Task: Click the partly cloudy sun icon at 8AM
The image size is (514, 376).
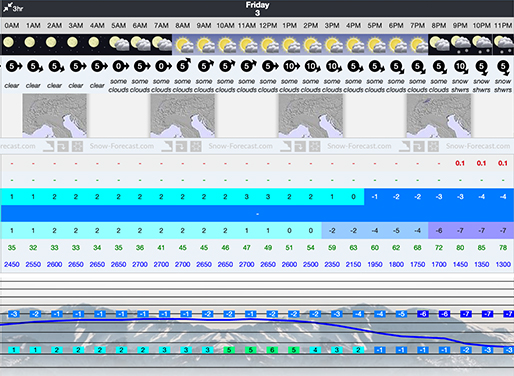Action: pos(184,45)
